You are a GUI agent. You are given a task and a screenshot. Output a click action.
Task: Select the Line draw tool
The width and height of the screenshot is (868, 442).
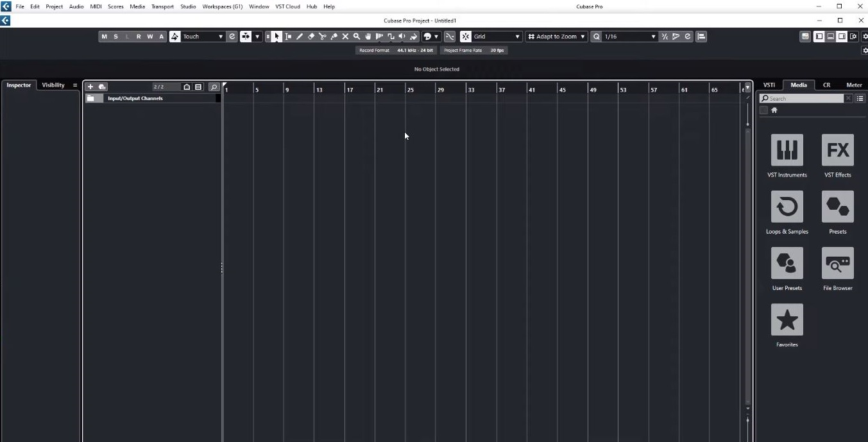pos(391,37)
